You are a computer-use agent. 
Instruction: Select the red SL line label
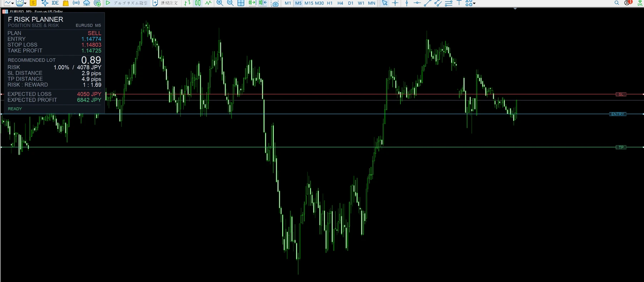pyautogui.click(x=621, y=94)
